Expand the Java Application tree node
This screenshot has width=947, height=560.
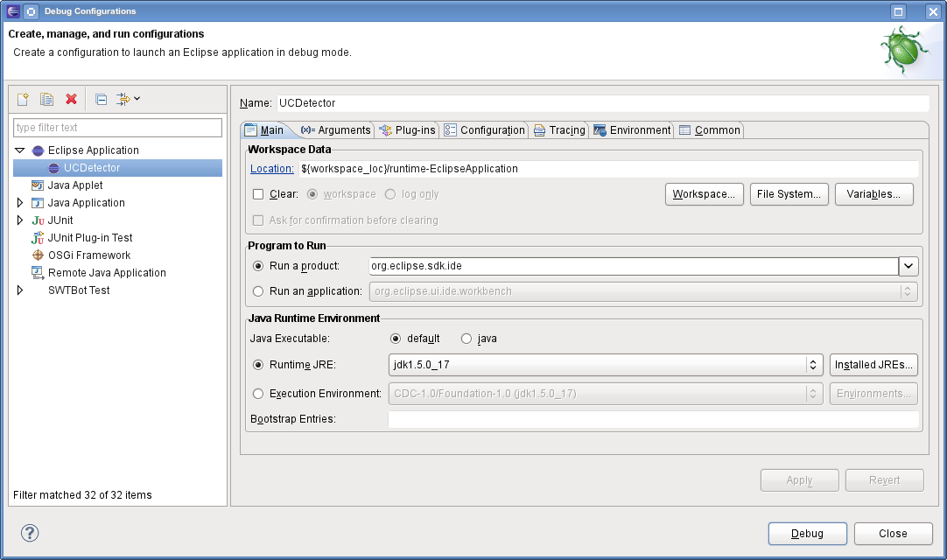pos(20,203)
